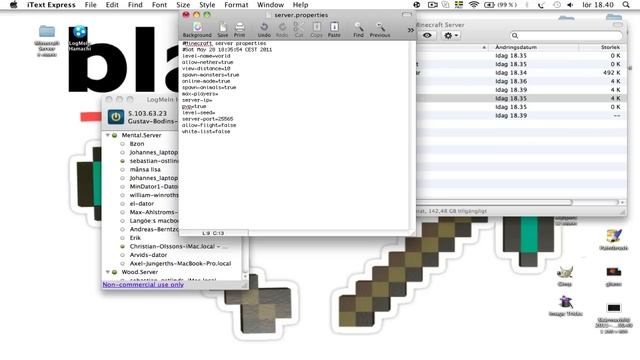Open the Minecraft Server desktop folder

(x=47, y=41)
